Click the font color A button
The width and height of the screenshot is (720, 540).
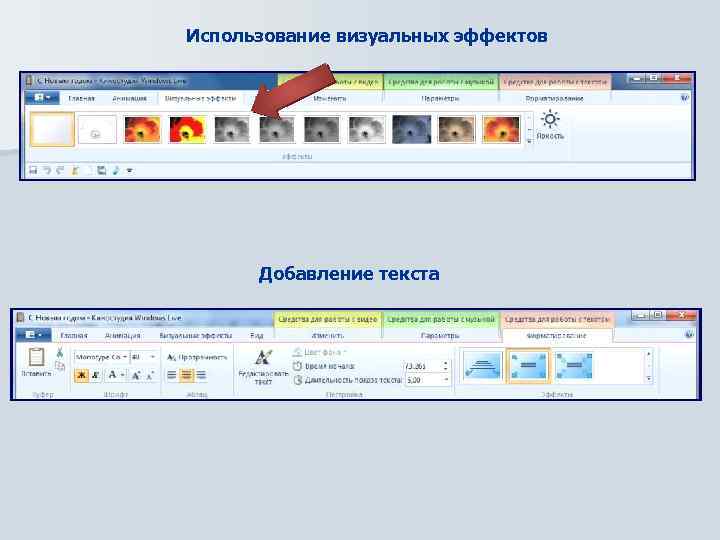tap(112, 375)
